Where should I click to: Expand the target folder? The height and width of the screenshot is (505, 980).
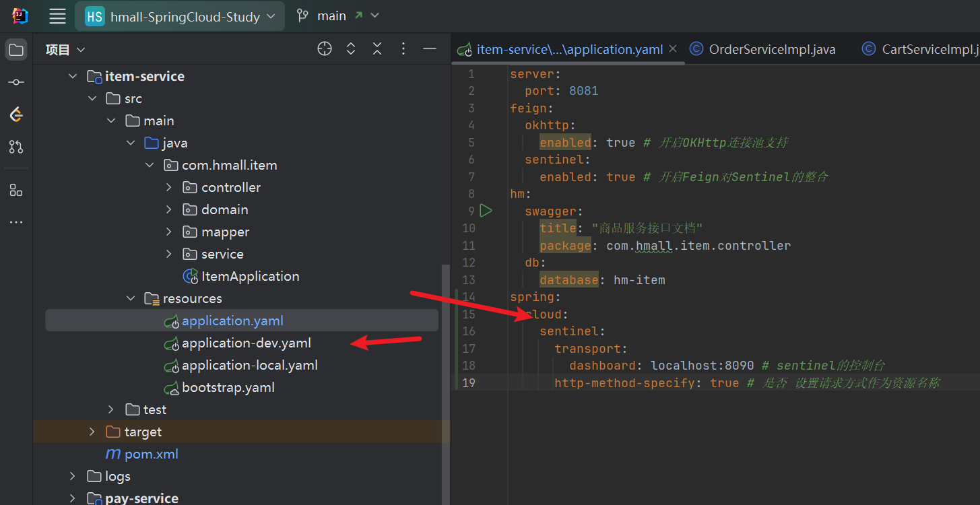(92, 432)
